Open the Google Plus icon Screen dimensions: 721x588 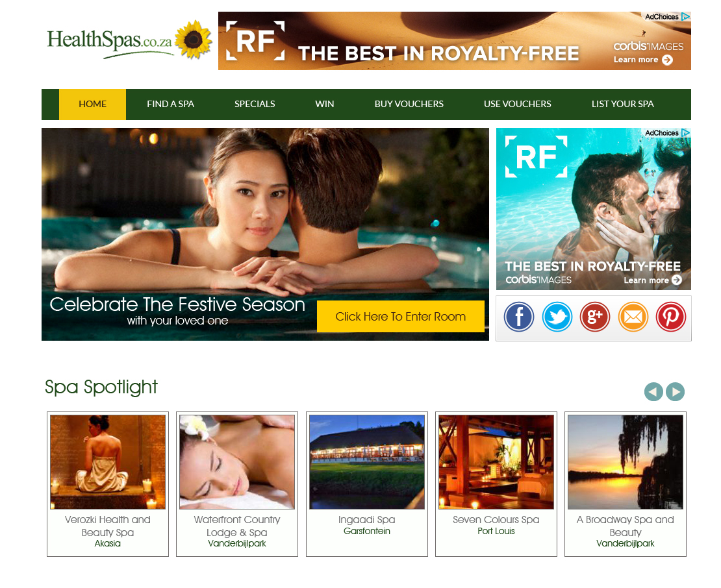pyautogui.click(x=595, y=317)
